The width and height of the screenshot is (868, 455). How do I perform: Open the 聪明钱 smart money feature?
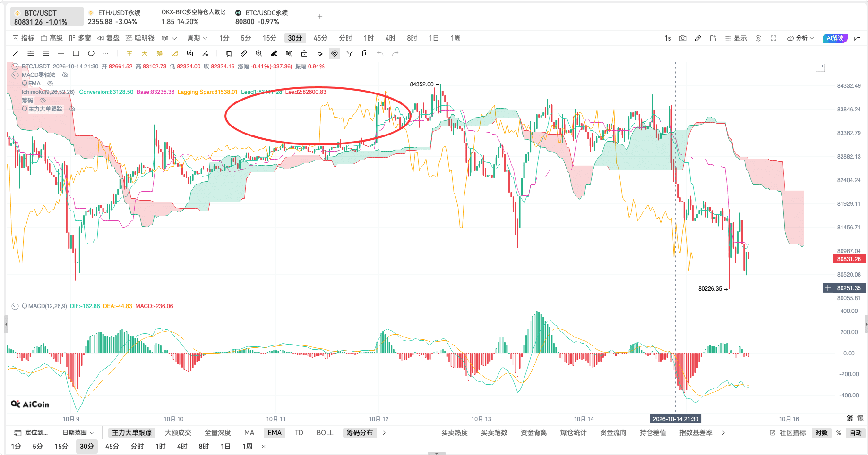(140, 38)
